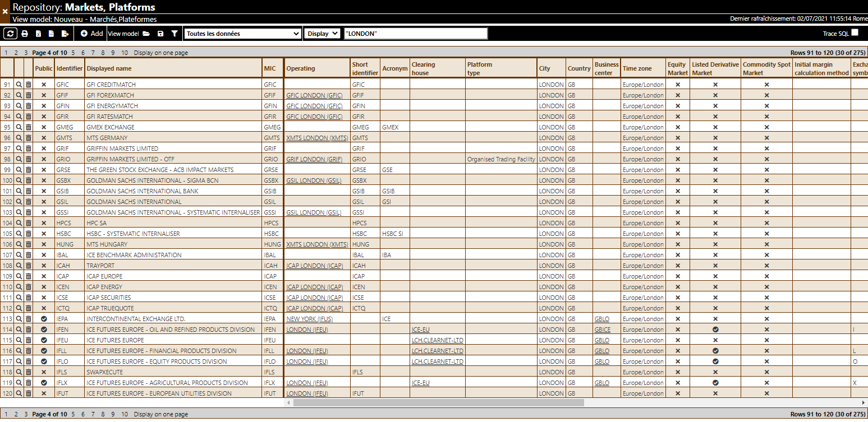The height and width of the screenshot is (422, 868).
Task: Go to page 3 in bottom pager
Action: [x=25, y=414]
